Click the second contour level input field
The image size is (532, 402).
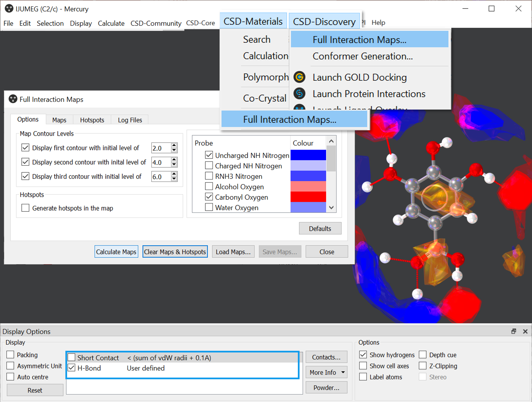[x=161, y=162]
